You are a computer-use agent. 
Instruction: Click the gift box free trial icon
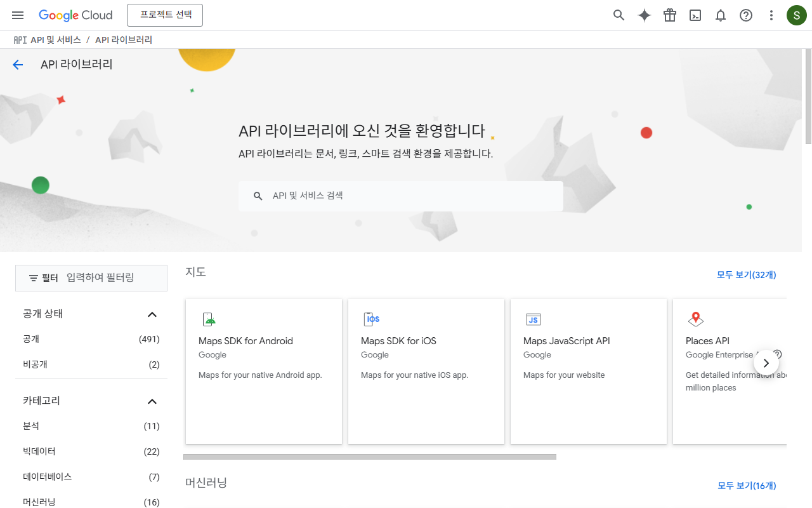pyautogui.click(x=670, y=15)
